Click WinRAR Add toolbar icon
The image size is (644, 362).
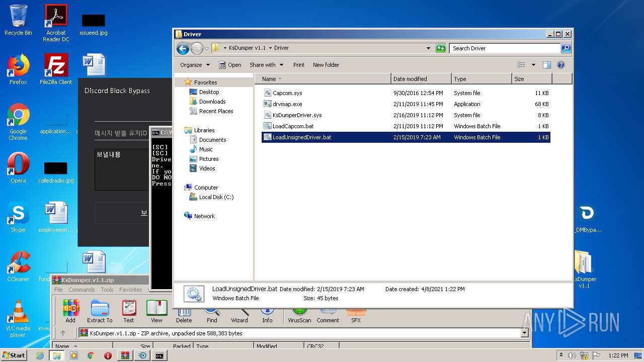point(70,312)
